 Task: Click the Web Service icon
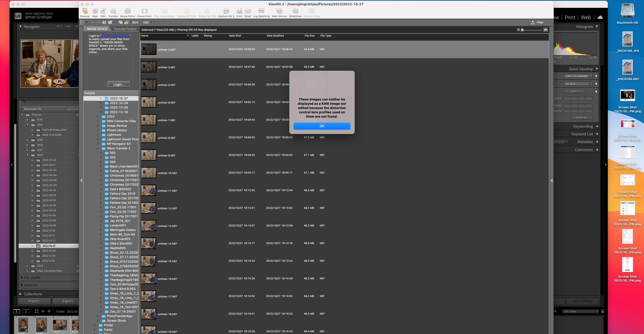click(x=279, y=11)
